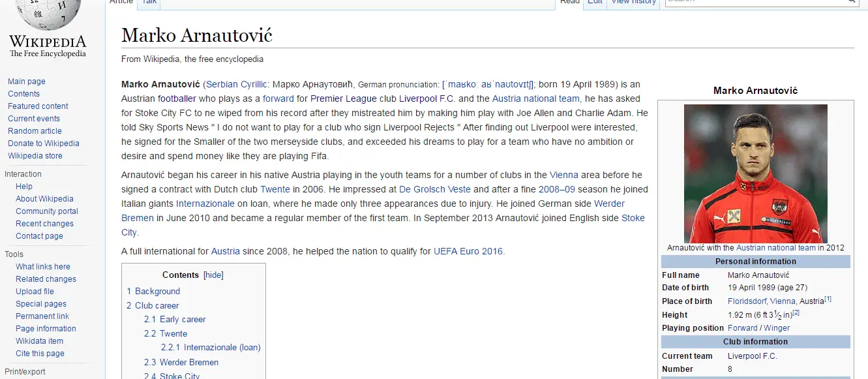Expand the Print/export sidebar section
Screen dimensions: 868x379
pos(25,372)
